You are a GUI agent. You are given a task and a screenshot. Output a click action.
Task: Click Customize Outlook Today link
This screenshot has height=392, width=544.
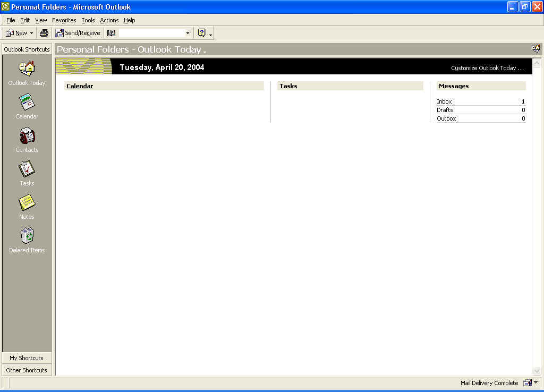(487, 68)
